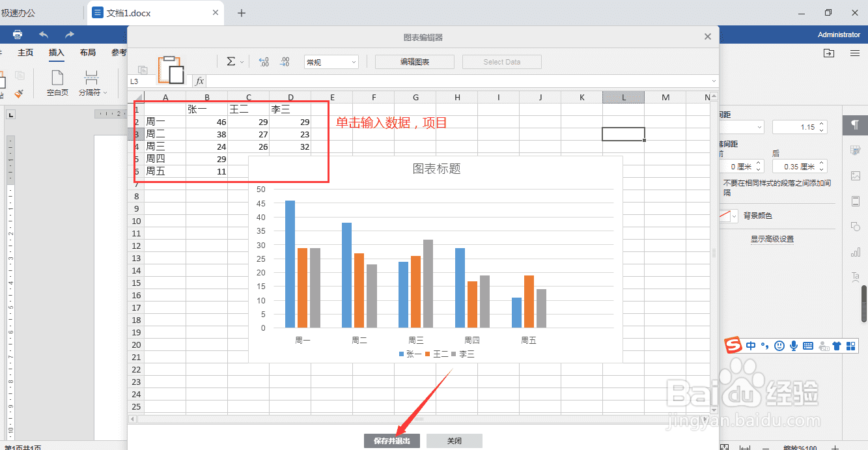Click the line spacing 1.15 stepper
868x450 pixels.
(x=800, y=127)
